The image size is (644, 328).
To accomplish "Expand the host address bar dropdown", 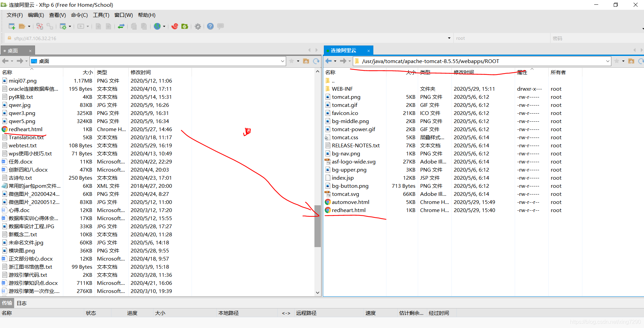I will click(449, 38).
